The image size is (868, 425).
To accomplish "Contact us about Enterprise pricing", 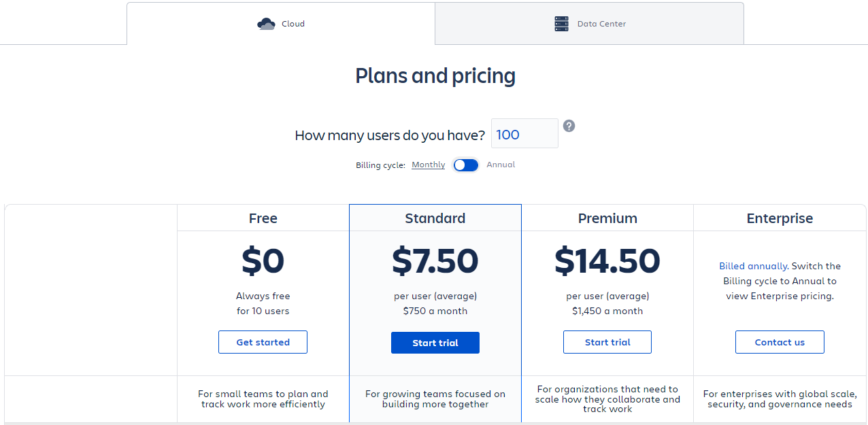I will 779,341.
